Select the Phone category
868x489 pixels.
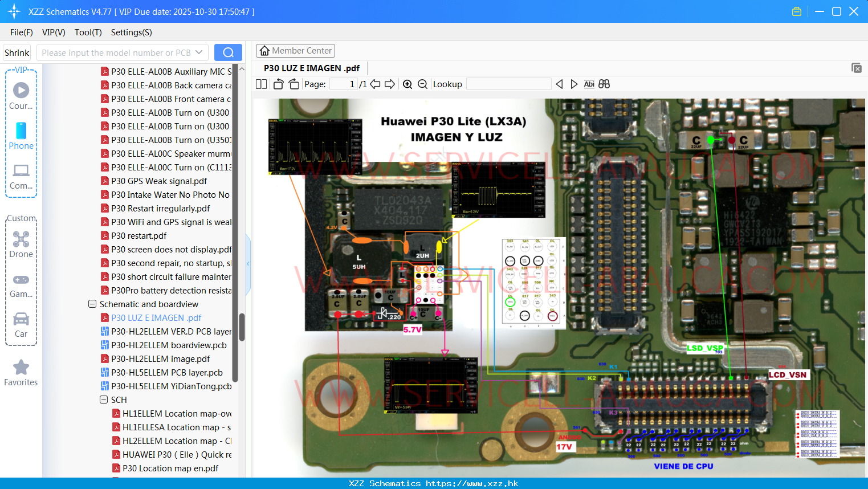tap(21, 136)
